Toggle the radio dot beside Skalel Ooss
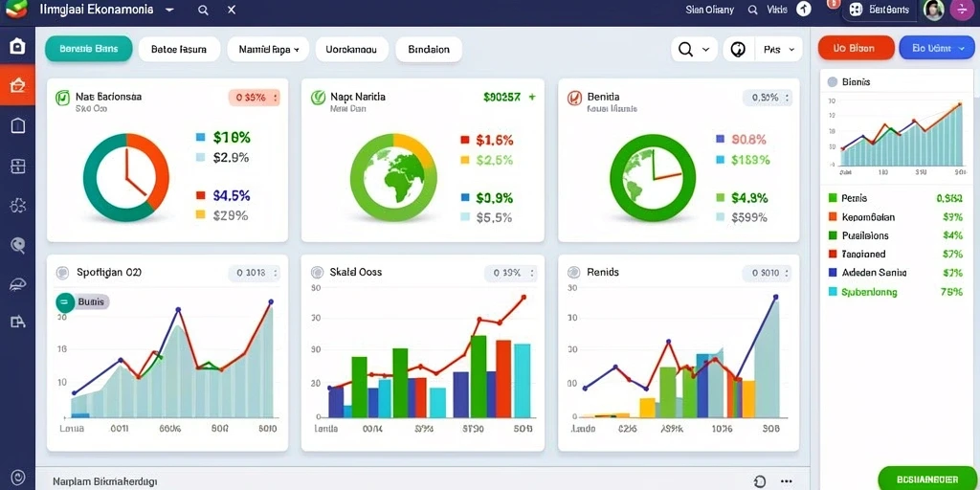Viewport: 980px width, 490px height. tap(318, 273)
